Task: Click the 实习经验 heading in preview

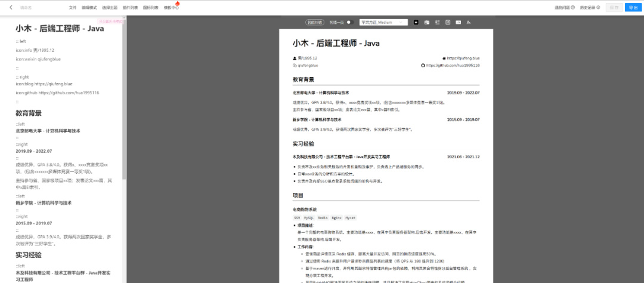Action: pos(303,143)
